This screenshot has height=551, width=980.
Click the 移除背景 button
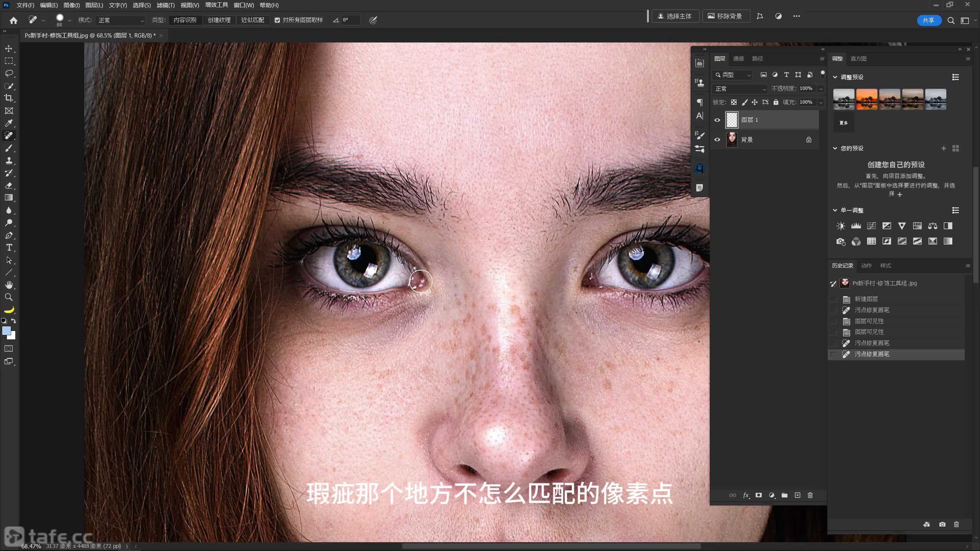tap(725, 16)
